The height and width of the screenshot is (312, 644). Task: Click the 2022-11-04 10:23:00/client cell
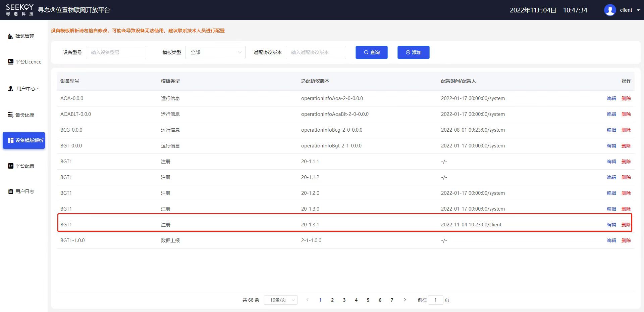(x=471, y=225)
